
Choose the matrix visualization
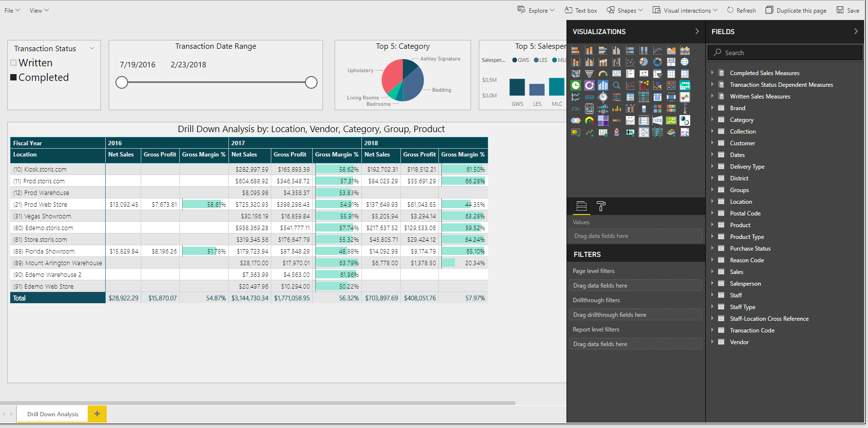coord(685,74)
